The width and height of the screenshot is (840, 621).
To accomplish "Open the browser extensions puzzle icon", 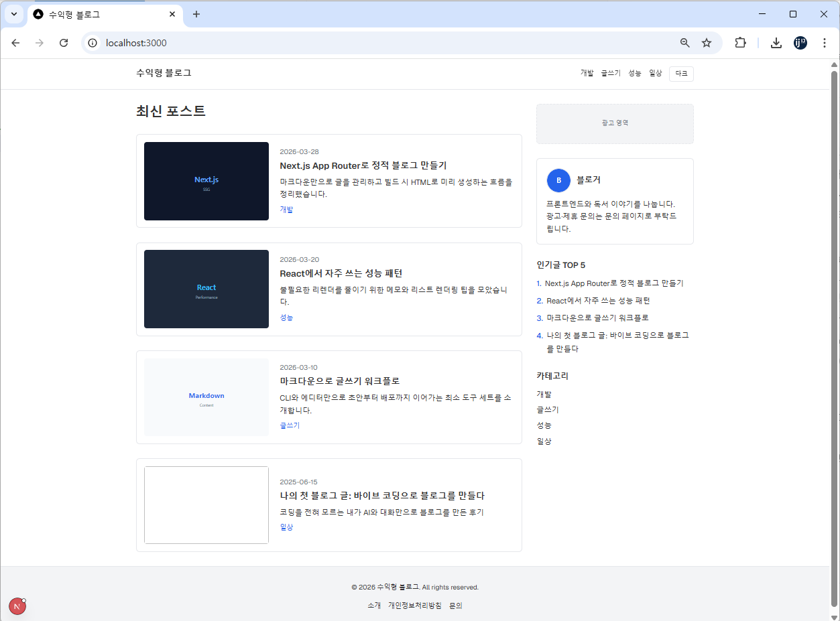I will click(740, 42).
